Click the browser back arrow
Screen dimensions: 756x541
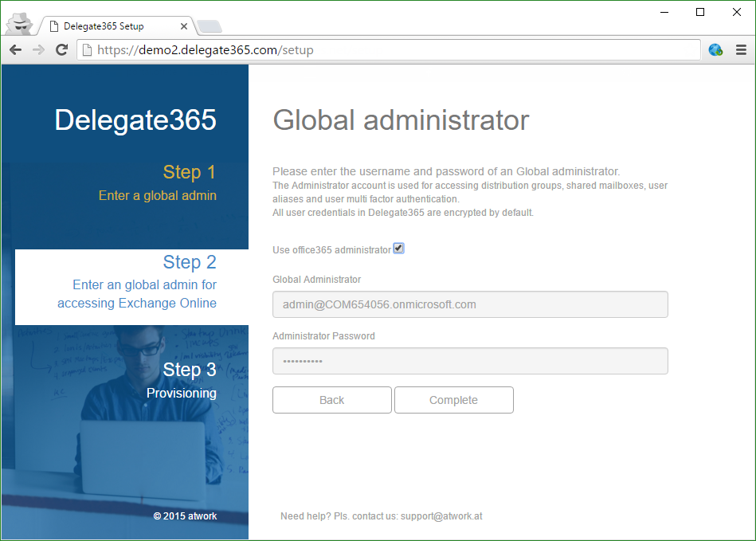(x=15, y=49)
